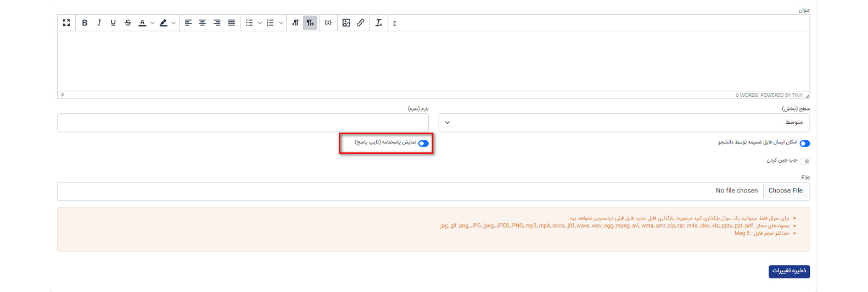This screenshot has height=292, width=868.
Task: Clear formatting with the Tx icon
Action: (x=378, y=23)
